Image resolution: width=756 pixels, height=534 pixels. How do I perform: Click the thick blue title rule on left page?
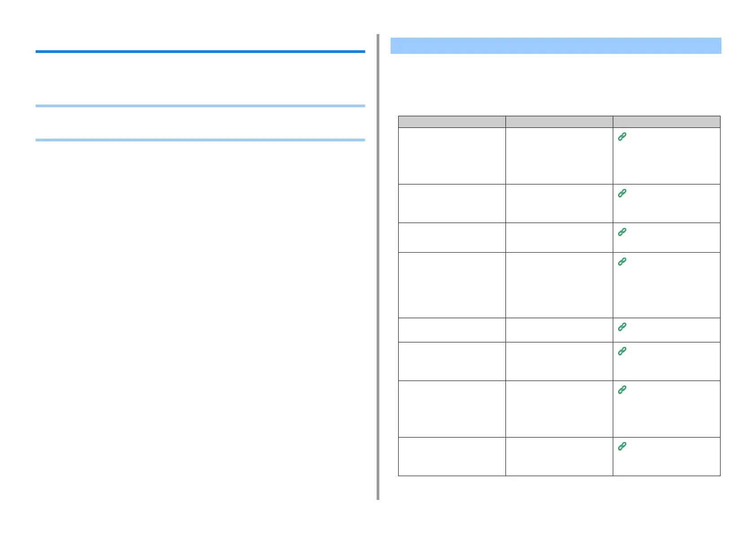click(200, 52)
